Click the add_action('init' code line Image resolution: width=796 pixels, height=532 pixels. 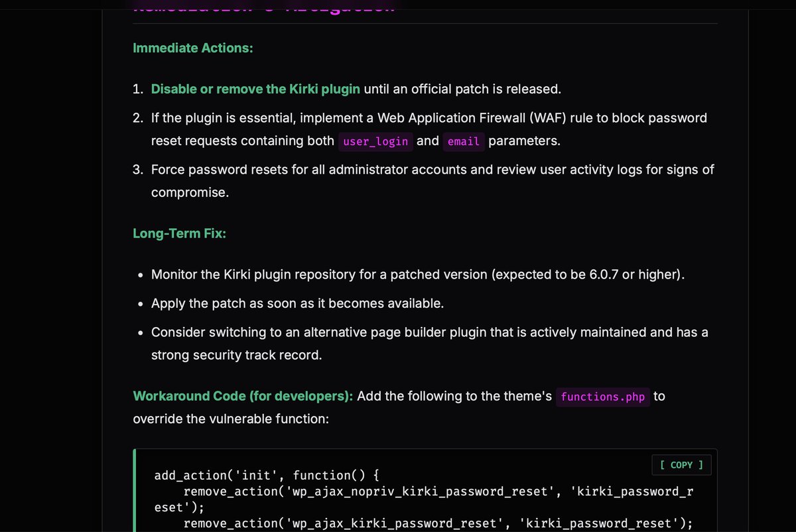266,476
